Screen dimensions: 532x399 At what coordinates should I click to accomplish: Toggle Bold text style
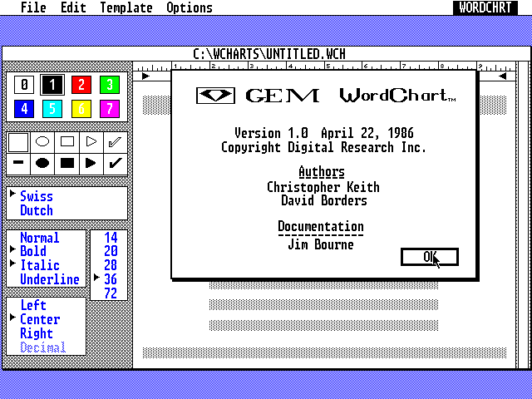[x=33, y=251]
